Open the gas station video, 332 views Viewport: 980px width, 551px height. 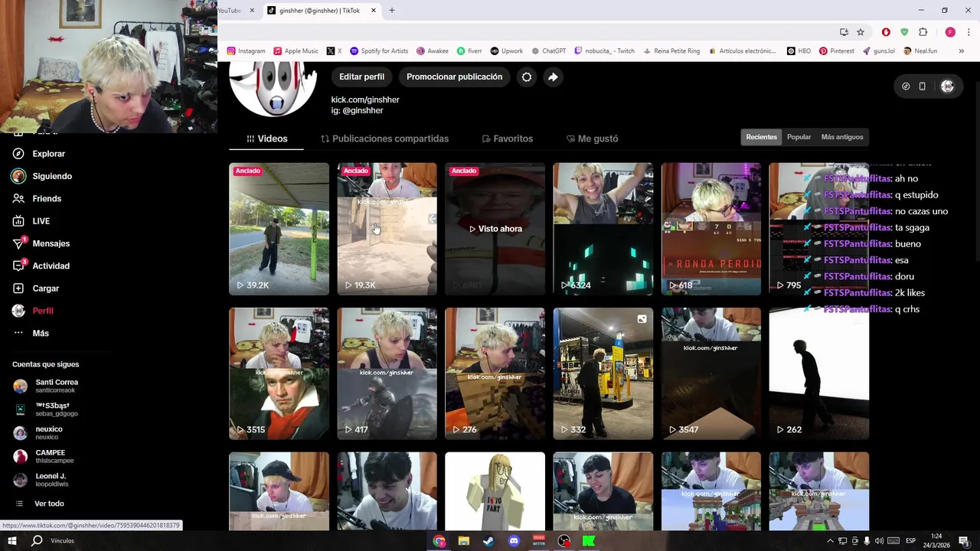pos(603,373)
